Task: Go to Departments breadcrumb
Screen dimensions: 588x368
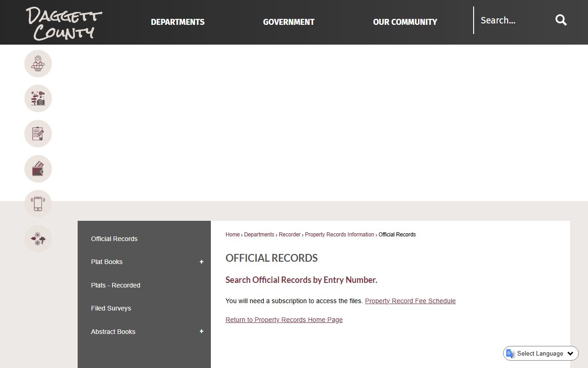Action: click(x=259, y=235)
